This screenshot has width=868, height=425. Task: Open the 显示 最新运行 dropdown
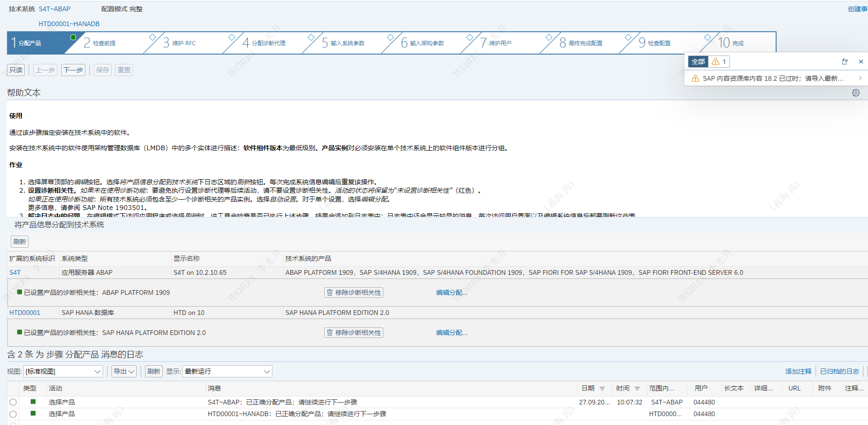click(x=227, y=371)
